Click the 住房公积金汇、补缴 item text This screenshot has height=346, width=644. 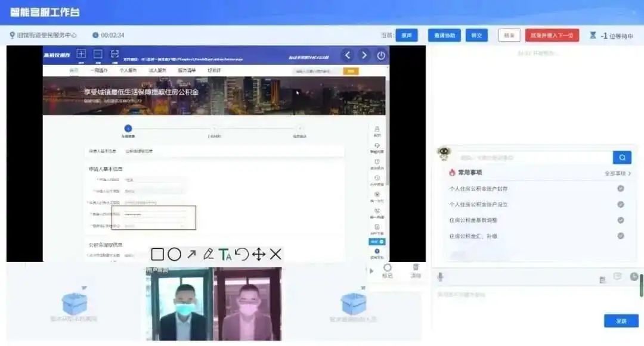[473, 236]
